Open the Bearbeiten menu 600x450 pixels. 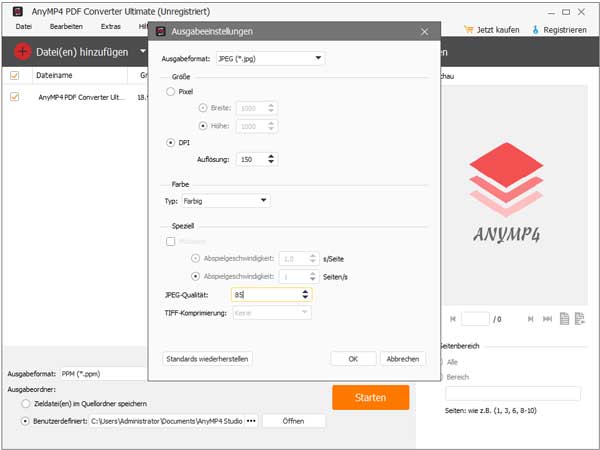pyautogui.click(x=66, y=26)
